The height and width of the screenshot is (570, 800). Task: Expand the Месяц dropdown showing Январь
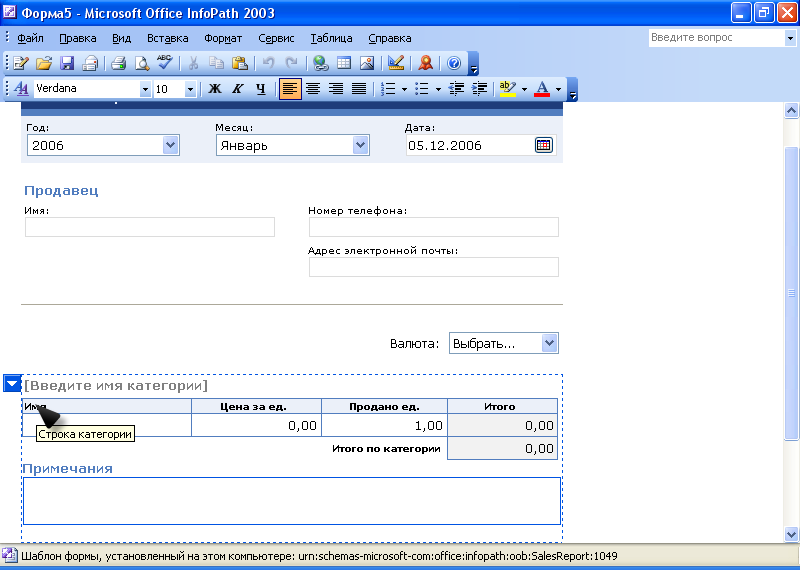(361, 145)
